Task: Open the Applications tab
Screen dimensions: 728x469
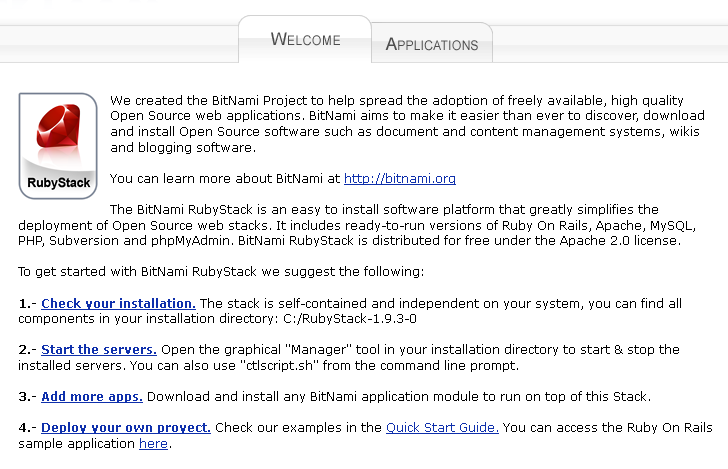Action: coord(432,44)
